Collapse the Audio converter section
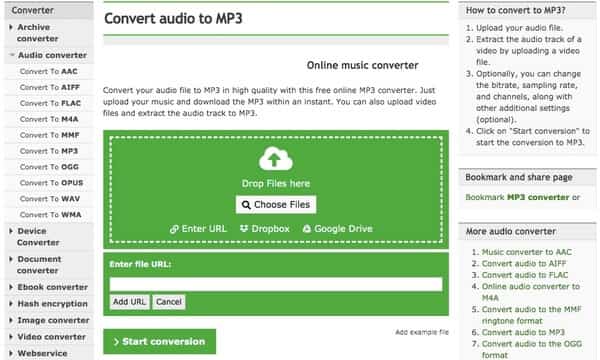This screenshot has height=360, width=600. pyautogui.click(x=49, y=55)
